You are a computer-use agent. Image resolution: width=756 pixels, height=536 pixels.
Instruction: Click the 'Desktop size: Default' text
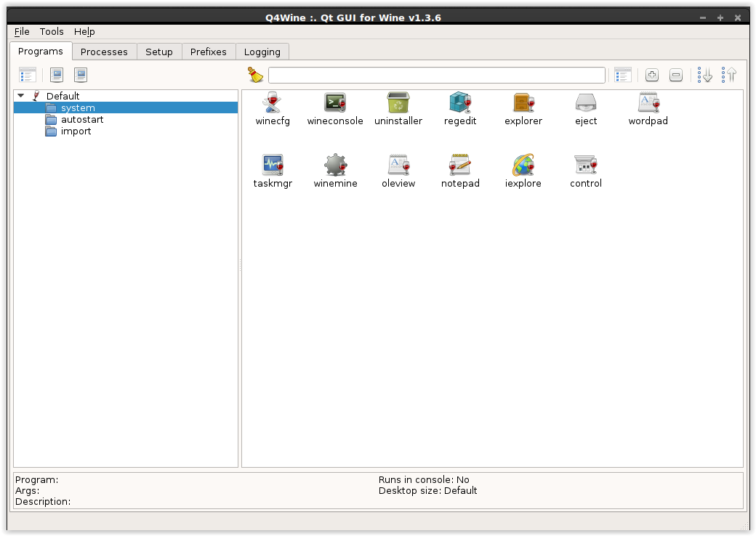427,491
